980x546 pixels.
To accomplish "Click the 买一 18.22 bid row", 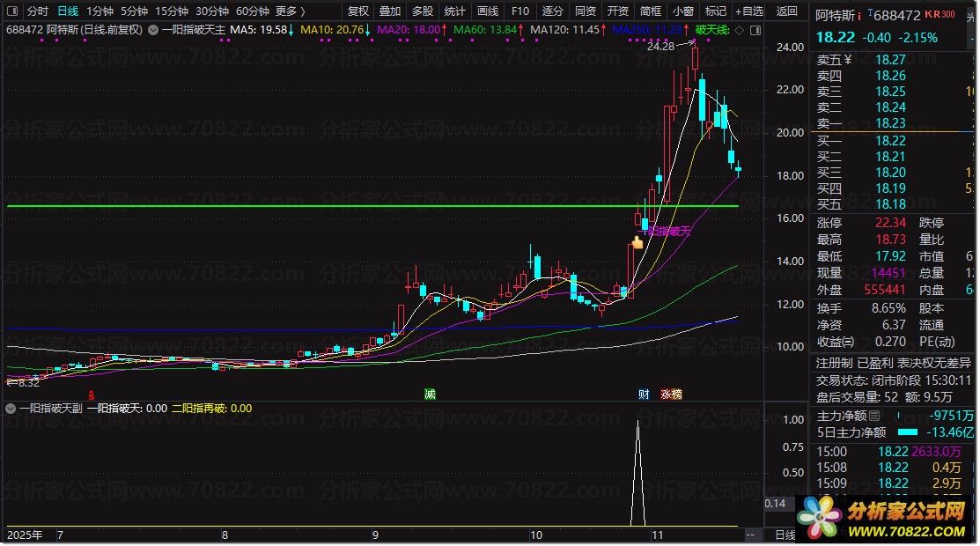I will click(890, 141).
